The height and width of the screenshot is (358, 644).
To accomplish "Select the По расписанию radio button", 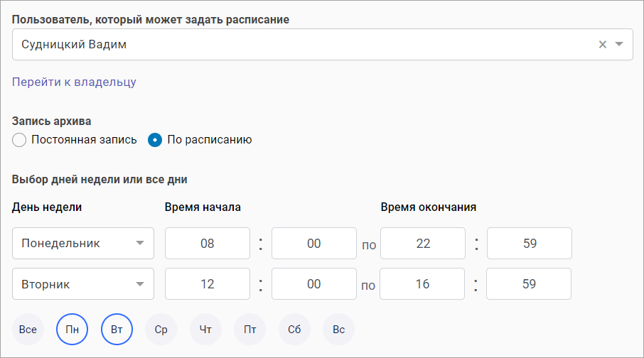I will 154,140.
